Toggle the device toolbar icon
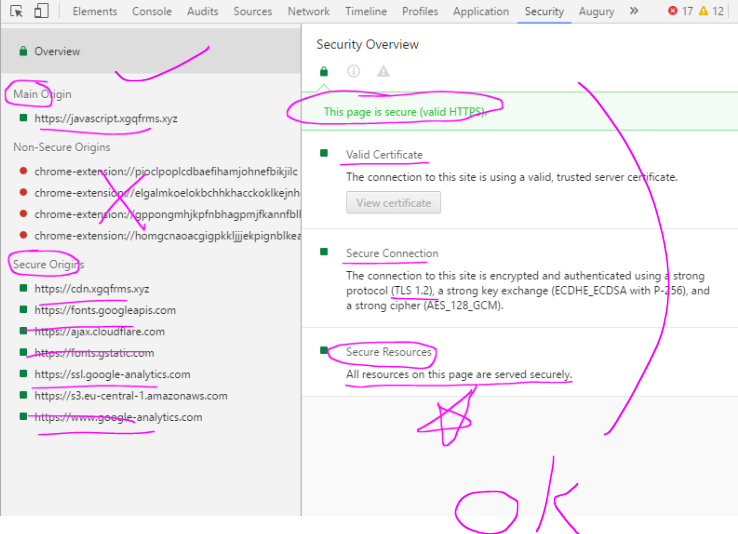 [x=41, y=11]
